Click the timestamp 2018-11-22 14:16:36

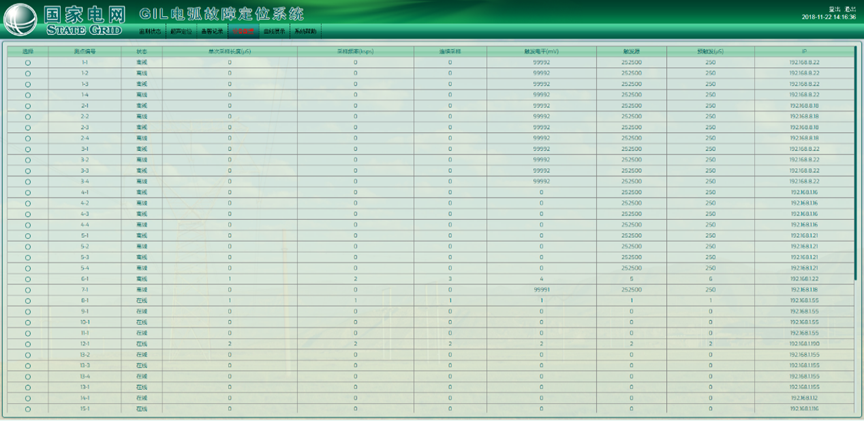tap(829, 17)
